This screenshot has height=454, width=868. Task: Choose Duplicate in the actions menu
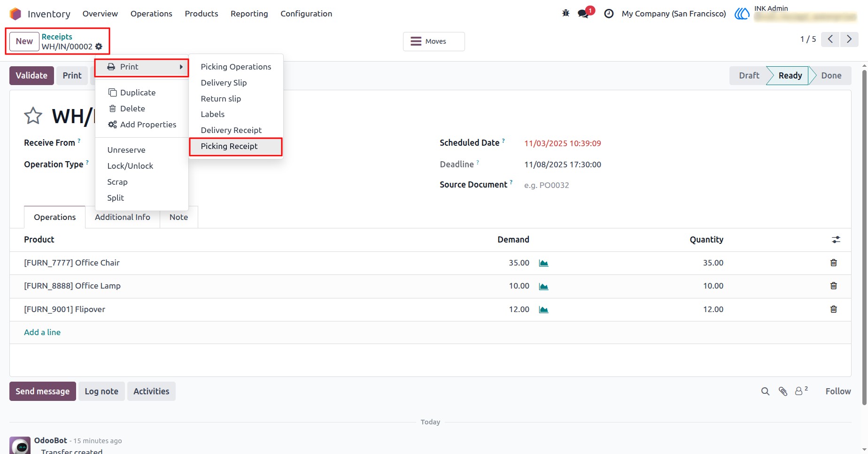point(142,93)
